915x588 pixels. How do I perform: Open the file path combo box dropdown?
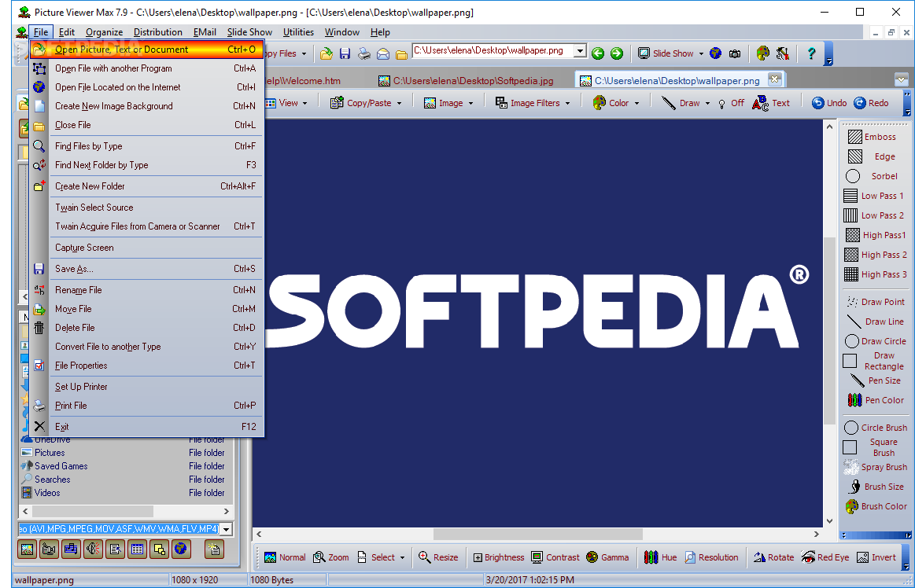580,51
